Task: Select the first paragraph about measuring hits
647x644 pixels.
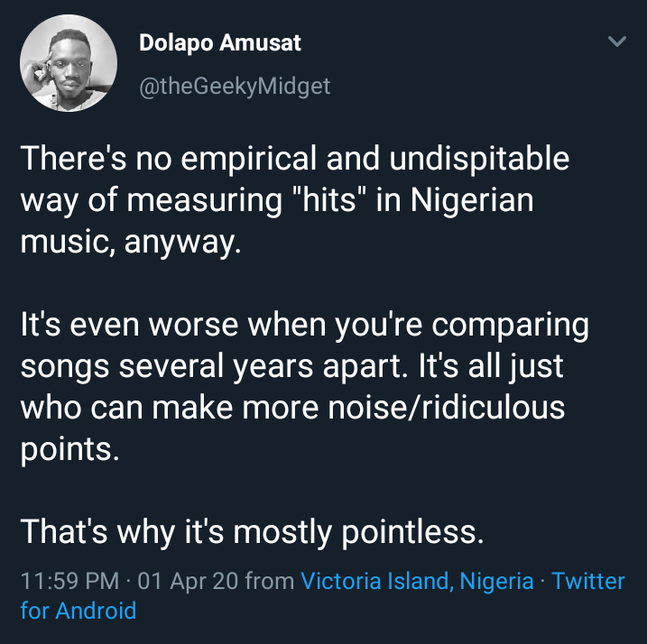Action: pos(294,199)
